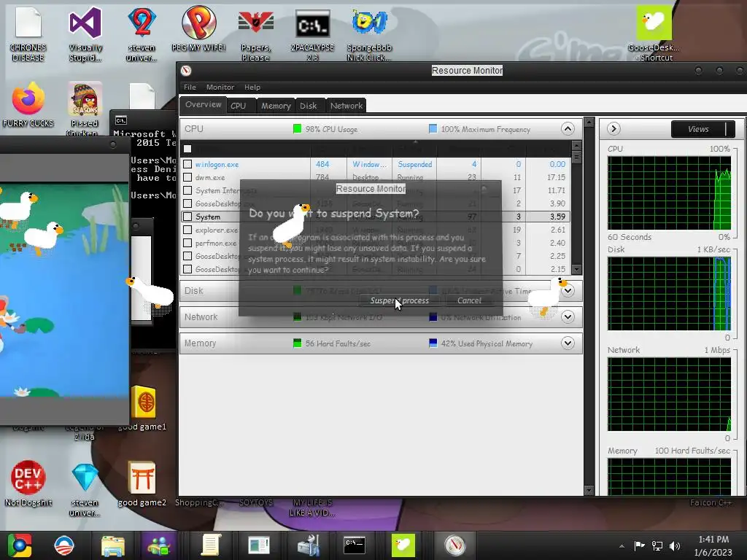Image resolution: width=747 pixels, height=560 pixels.
Task: Open File Explorer folder on the taskbar
Action: (x=113, y=545)
